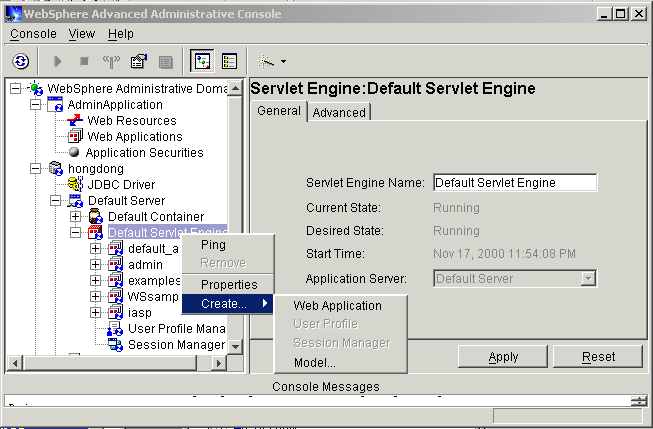Click the greyed list toolbar icon
Image resolution: width=653 pixels, height=429 pixels.
pyautogui.click(x=166, y=62)
